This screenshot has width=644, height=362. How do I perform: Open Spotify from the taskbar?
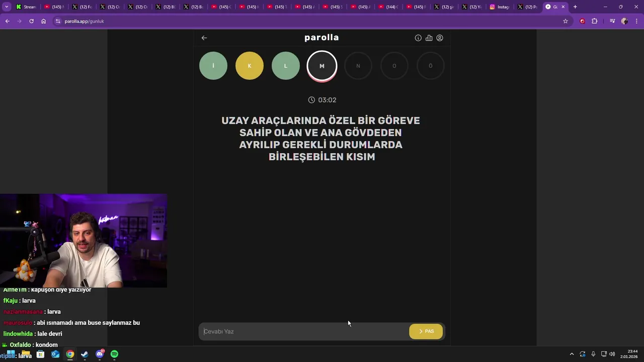(114, 354)
